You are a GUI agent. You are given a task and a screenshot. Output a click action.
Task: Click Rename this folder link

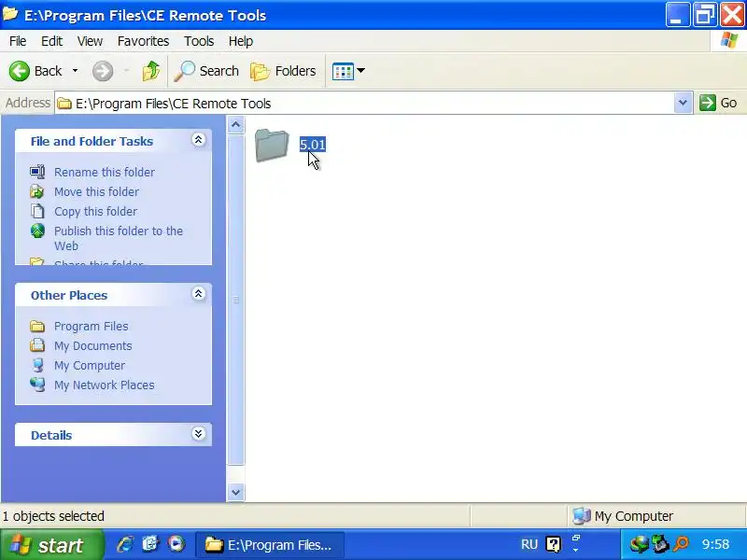pyautogui.click(x=105, y=172)
